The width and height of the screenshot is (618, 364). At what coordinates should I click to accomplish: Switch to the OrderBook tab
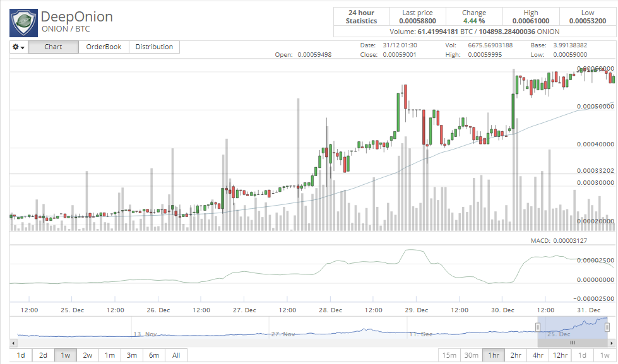click(104, 47)
